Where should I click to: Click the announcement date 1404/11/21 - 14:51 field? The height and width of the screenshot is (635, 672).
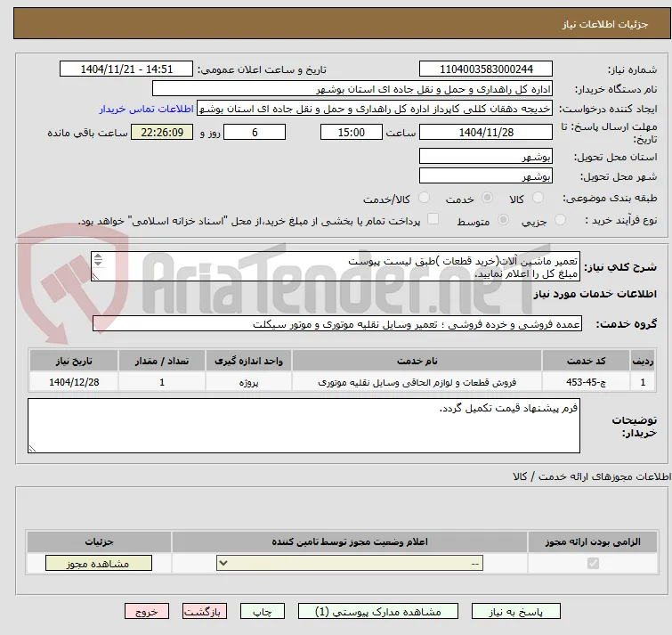tap(126, 69)
